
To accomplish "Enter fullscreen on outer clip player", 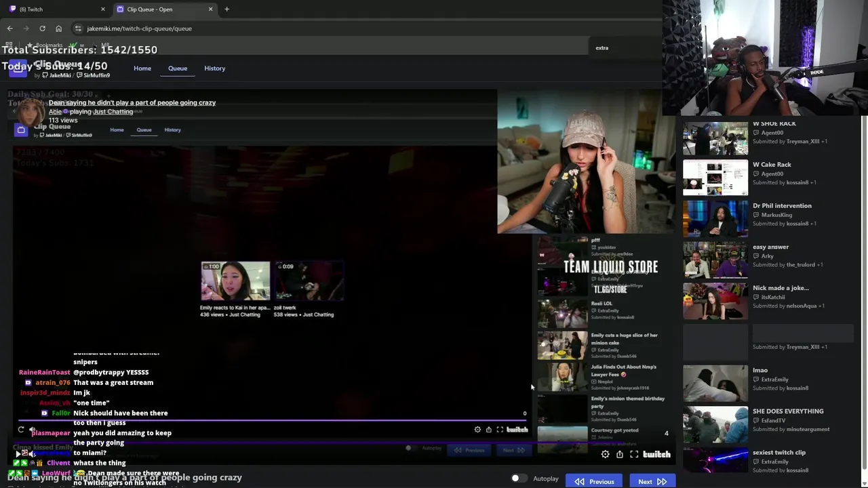I will tap(634, 454).
